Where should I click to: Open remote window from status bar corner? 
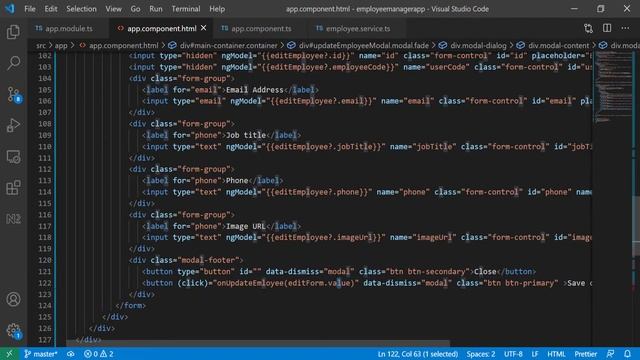pos(9,354)
